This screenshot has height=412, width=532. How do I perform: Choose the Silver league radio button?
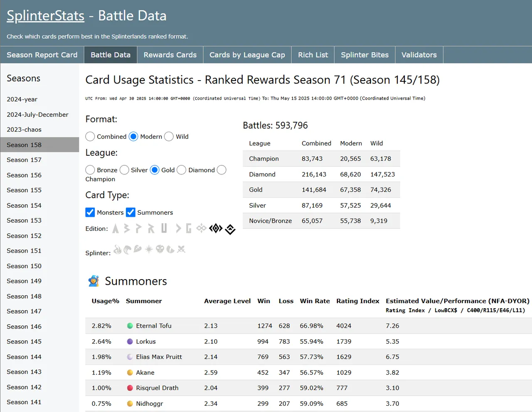pyautogui.click(x=124, y=170)
